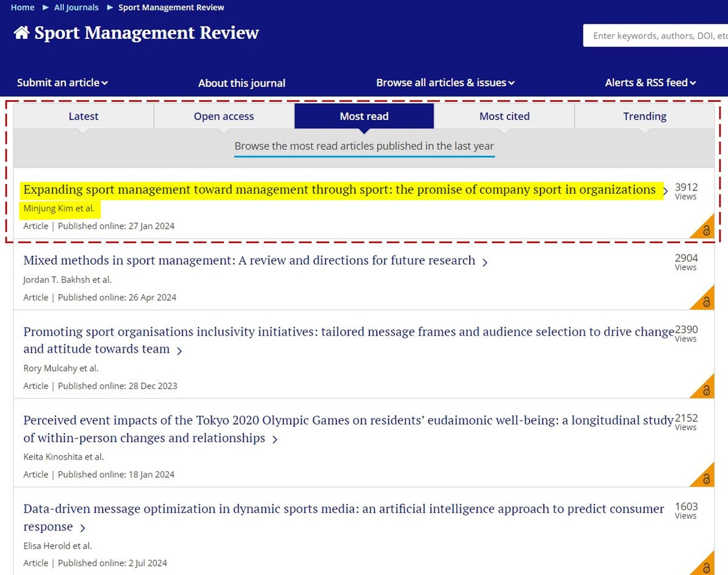The height and width of the screenshot is (575, 728).
Task: Open the company sport in organizations article
Action: tap(339, 189)
